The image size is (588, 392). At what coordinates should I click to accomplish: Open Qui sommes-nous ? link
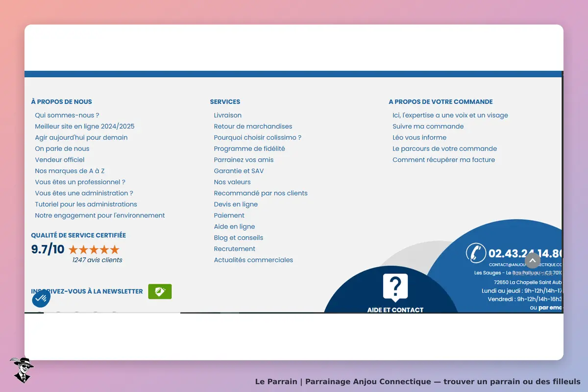point(67,115)
